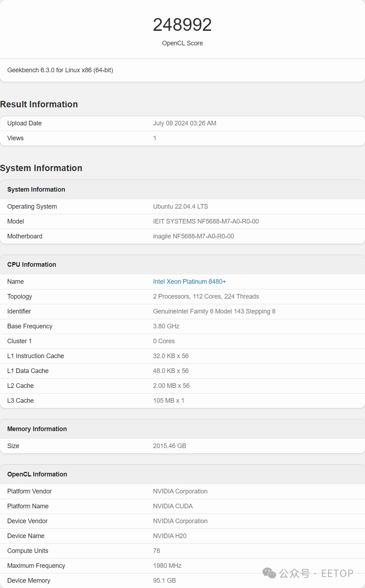The height and width of the screenshot is (588, 365).
Task: Select the Device Name NVIDIA H20 value
Action: pos(170,536)
